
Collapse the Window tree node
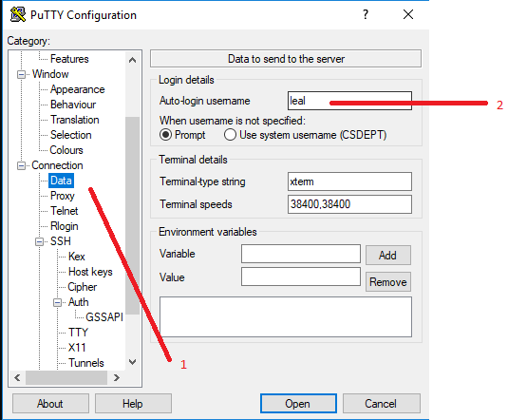tap(21, 75)
